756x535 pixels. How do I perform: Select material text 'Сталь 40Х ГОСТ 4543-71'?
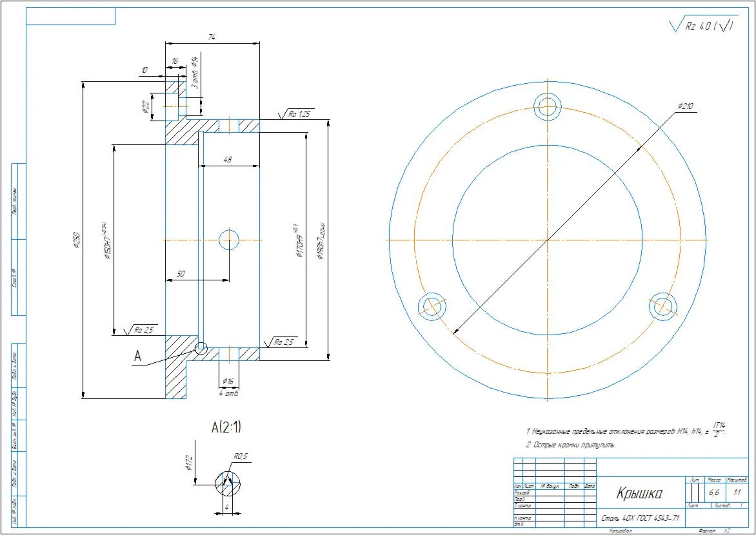coord(641,519)
